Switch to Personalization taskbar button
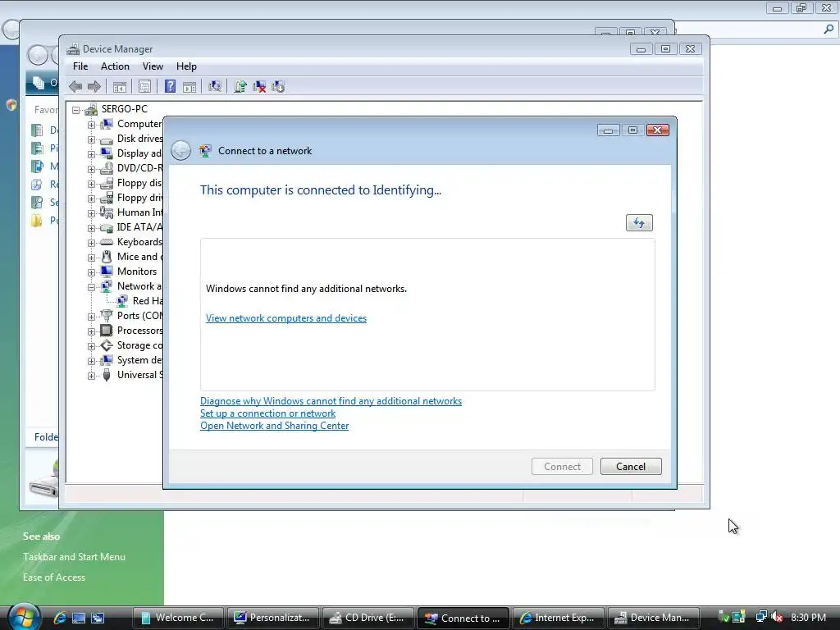The height and width of the screenshot is (630, 840). [x=273, y=618]
